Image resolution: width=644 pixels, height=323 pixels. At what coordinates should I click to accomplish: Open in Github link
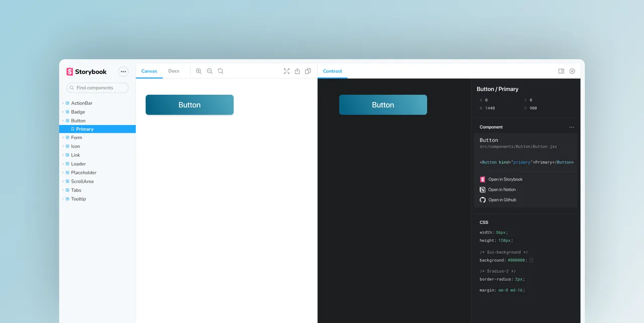click(498, 200)
